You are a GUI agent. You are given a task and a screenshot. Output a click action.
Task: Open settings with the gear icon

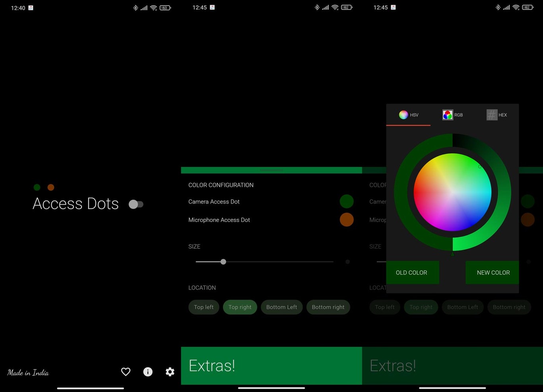[x=170, y=372]
